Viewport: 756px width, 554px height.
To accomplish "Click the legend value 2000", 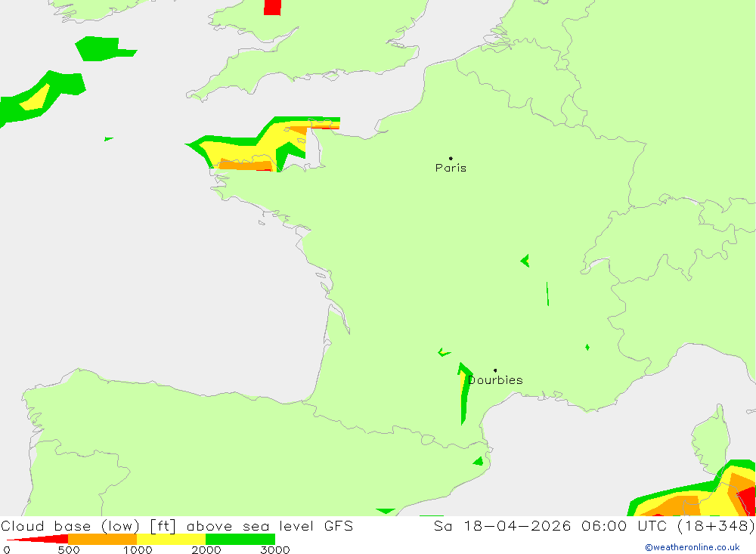I will [206, 550].
